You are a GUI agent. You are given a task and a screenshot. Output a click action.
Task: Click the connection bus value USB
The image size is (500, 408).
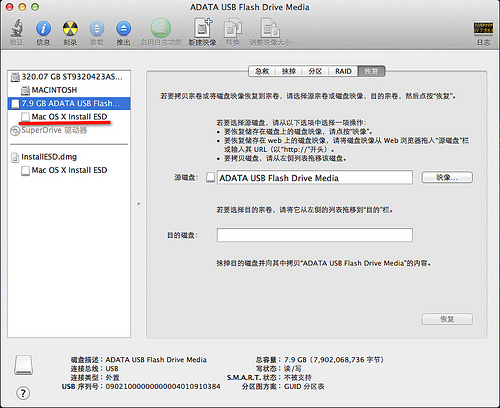(112, 369)
